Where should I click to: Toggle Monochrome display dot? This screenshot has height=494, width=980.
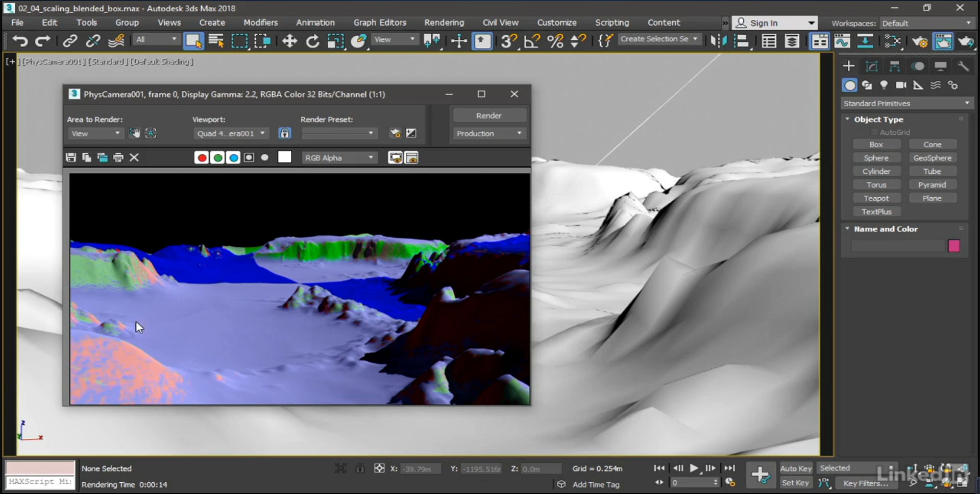(x=264, y=157)
